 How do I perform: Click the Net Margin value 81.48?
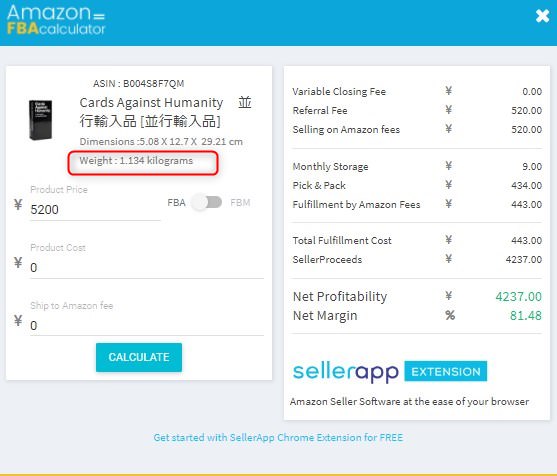526,315
